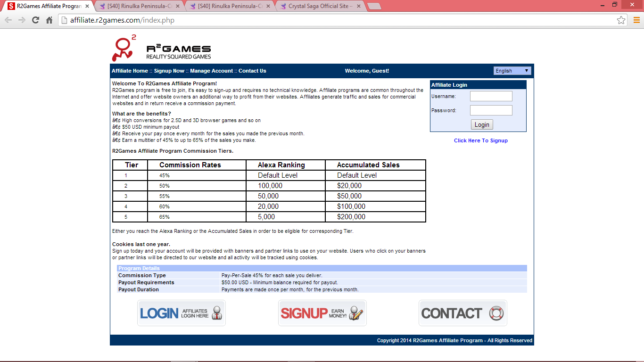The width and height of the screenshot is (644, 362).
Task: Click the copyright 2014 footer text
Action: tap(454, 340)
